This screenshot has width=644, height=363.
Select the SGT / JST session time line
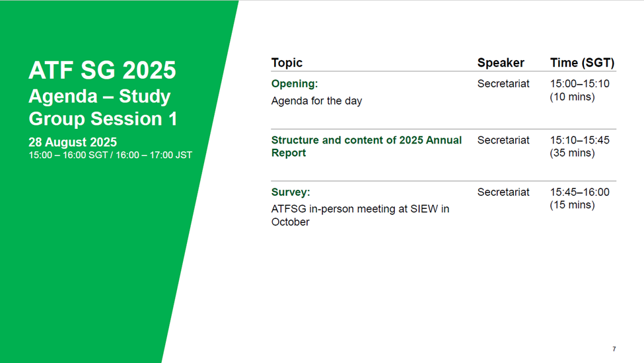[110, 155]
